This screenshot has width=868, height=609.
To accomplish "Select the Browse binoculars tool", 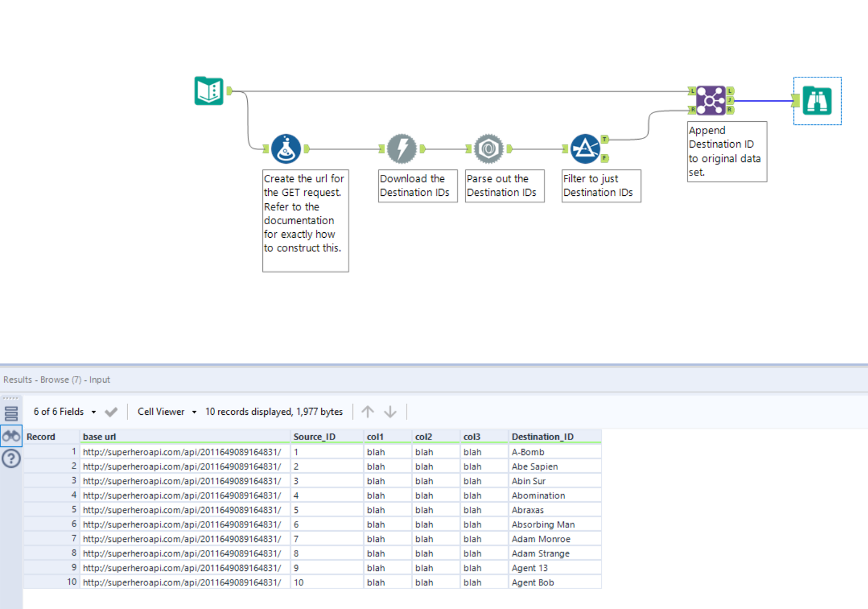I will coord(817,101).
